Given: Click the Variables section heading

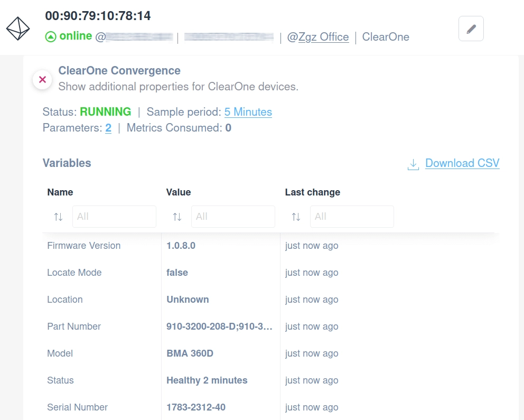Looking at the screenshot, I should point(67,163).
